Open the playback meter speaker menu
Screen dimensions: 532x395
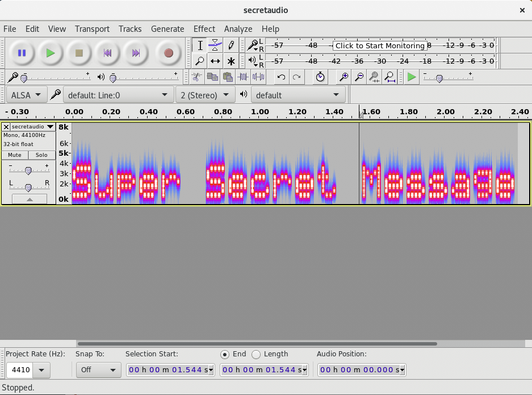point(253,61)
